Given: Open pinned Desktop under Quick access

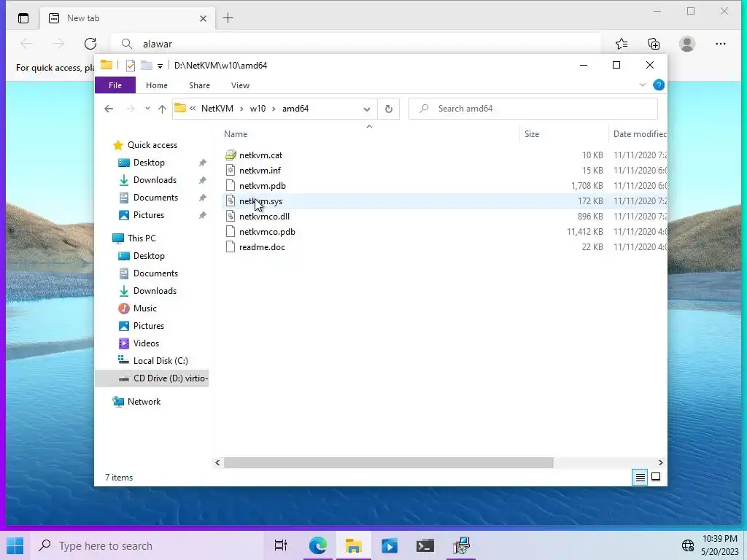Looking at the screenshot, I should (x=149, y=163).
